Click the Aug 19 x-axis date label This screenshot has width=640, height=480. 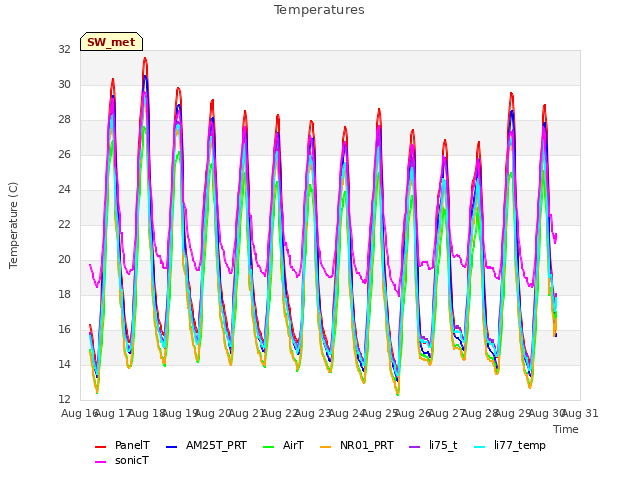point(180,413)
